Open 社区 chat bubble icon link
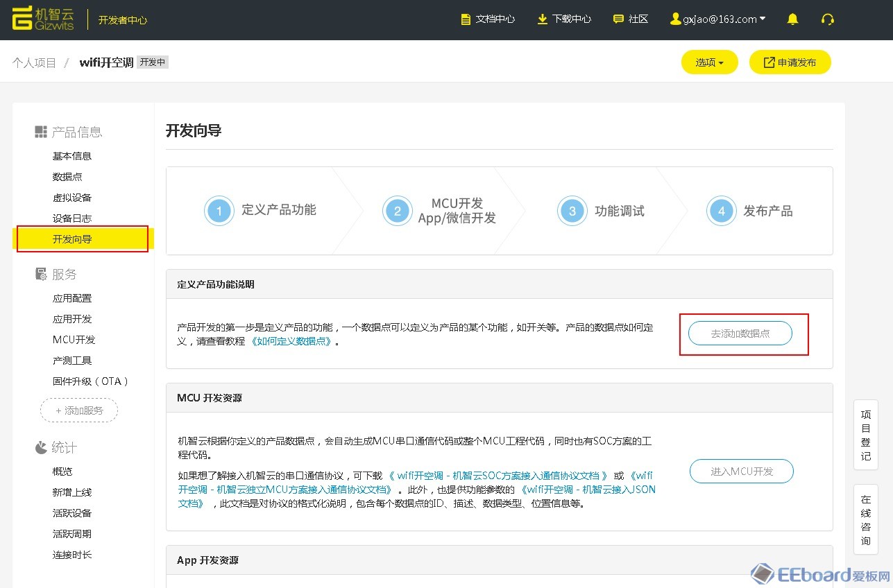Viewport: 893px width, 588px height. click(x=618, y=19)
